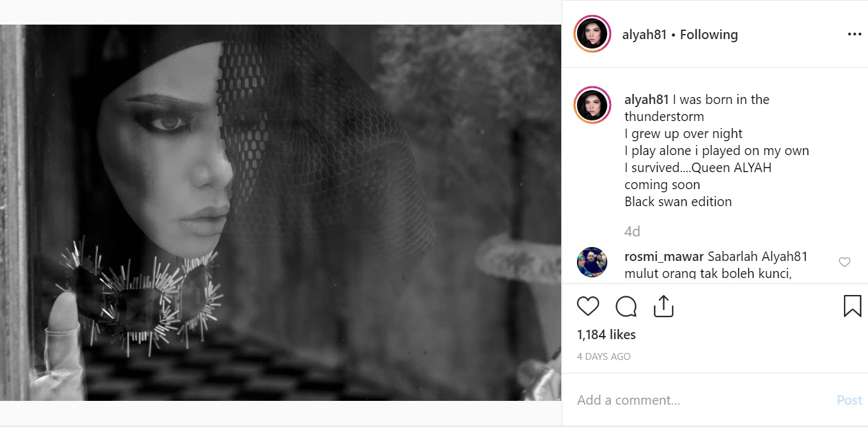Open alyah81 profile picture in header

tap(593, 34)
